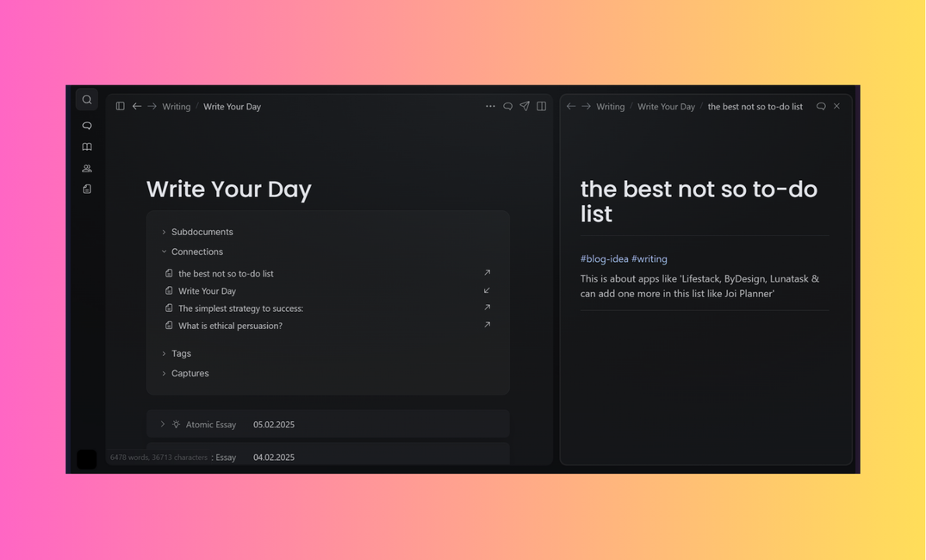The width and height of the screenshot is (926, 560).
Task: Click document icon beside 'What is ethical persuasion?'
Action: pyautogui.click(x=169, y=326)
